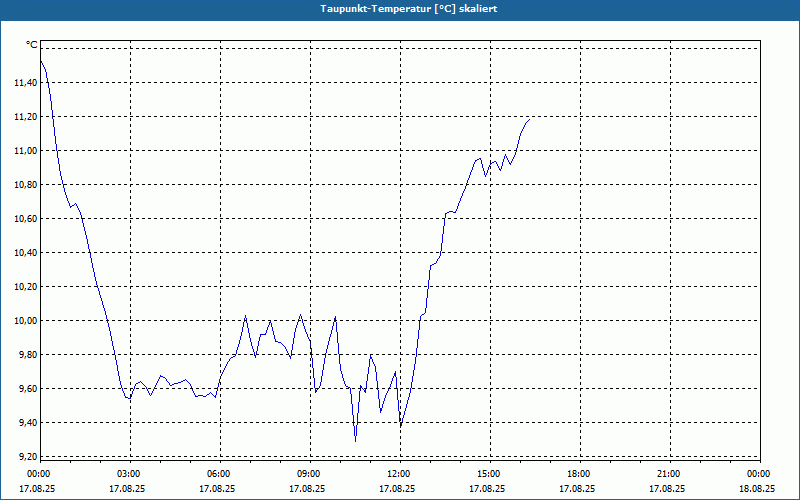Image resolution: width=800 pixels, height=500 pixels.
Task: Select the 9,20 y-axis value
Action: point(28,457)
